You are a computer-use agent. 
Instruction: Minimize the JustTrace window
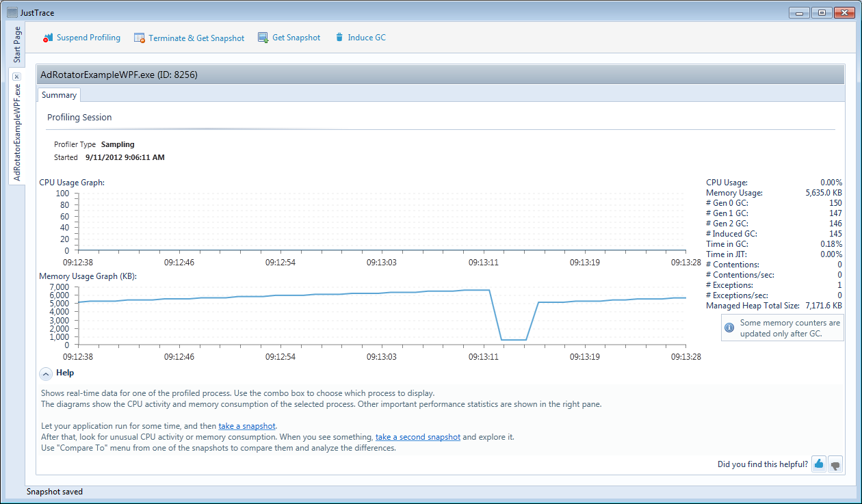800,12
